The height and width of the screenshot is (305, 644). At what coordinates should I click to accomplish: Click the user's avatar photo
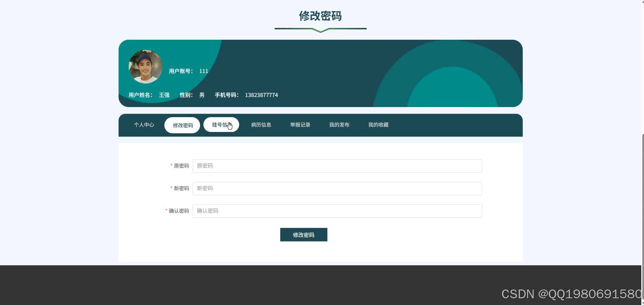click(x=145, y=66)
